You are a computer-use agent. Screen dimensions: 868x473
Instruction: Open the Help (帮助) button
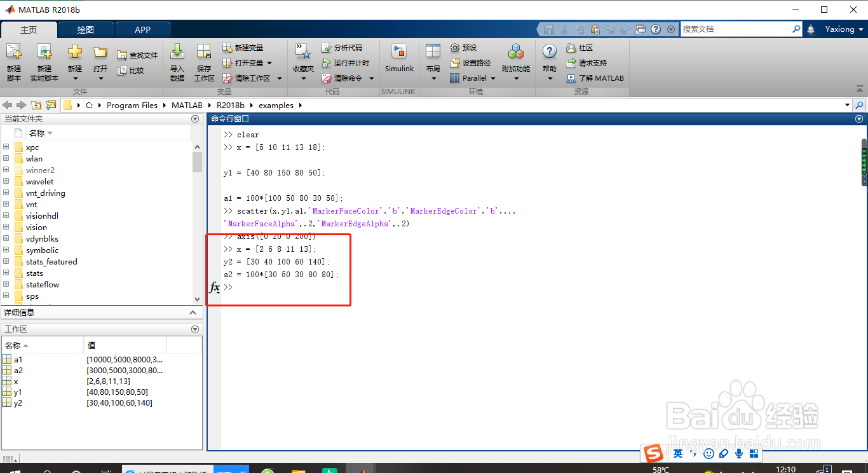click(550, 62)
